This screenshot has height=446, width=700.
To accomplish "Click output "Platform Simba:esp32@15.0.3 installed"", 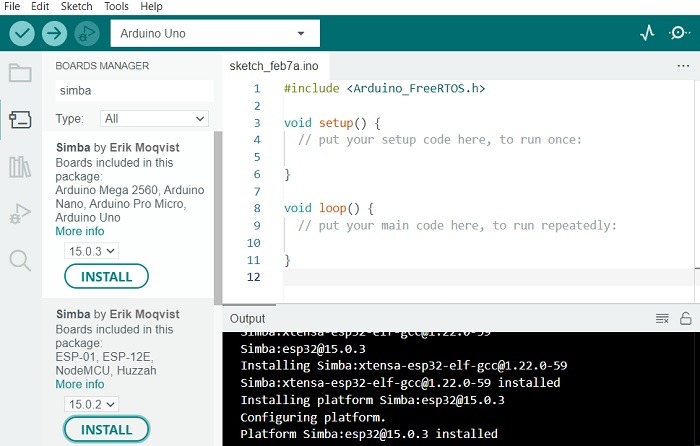I will tap(369, 434).
